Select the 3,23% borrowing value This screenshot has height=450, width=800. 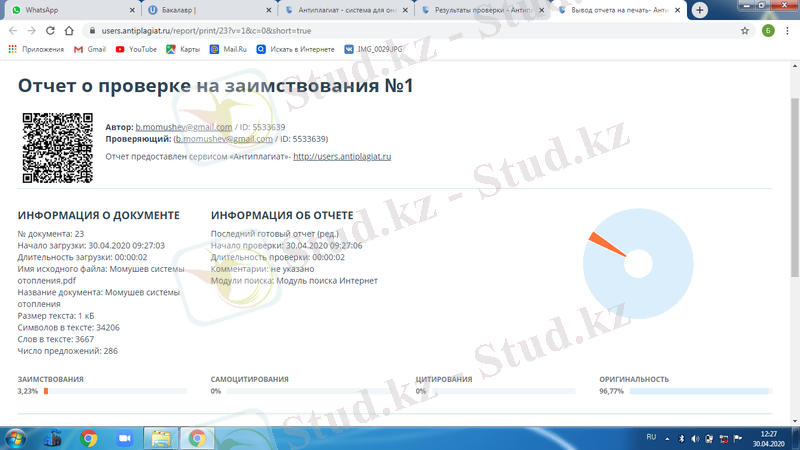28,391
